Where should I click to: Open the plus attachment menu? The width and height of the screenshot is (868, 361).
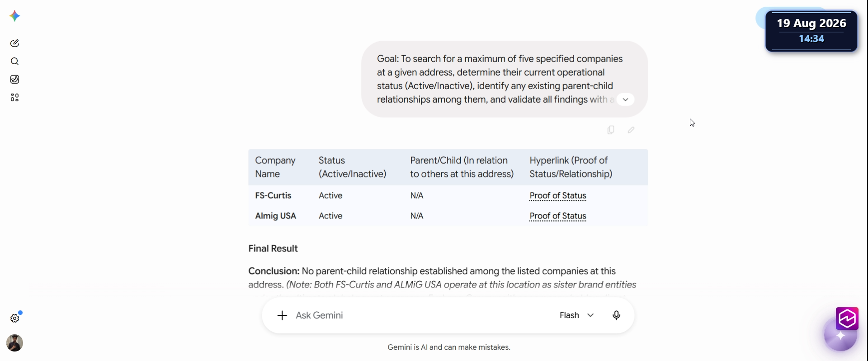282,315
